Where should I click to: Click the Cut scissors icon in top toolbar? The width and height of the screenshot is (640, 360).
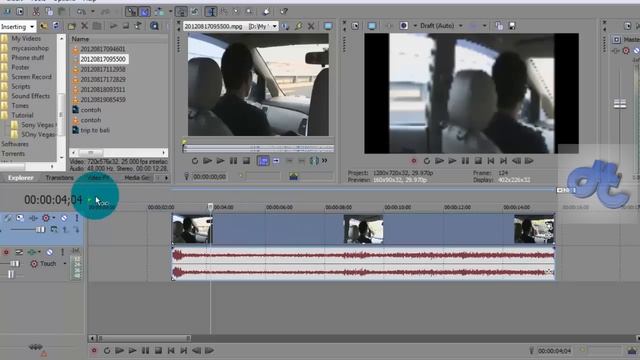pos(36,11)
